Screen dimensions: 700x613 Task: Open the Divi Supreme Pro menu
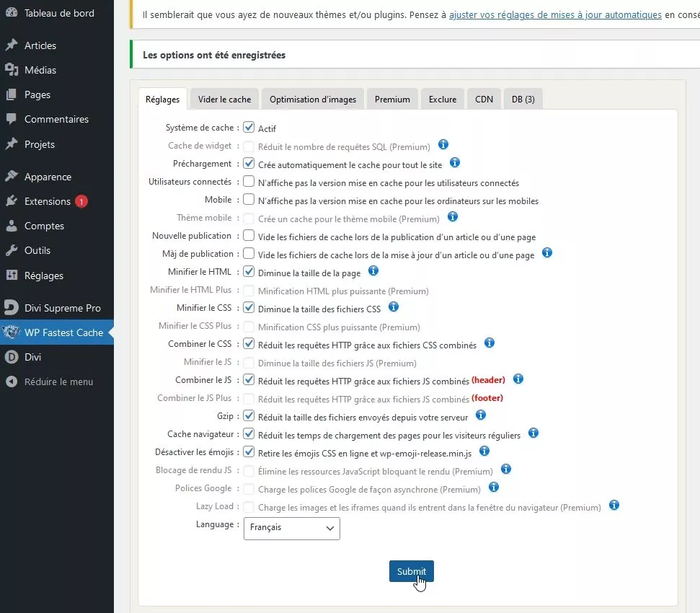57,308
